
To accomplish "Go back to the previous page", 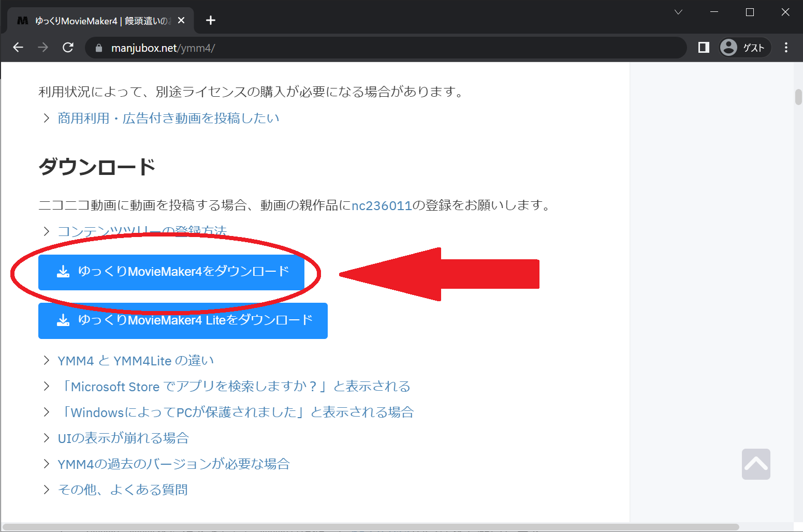I will tap(18, 48).
